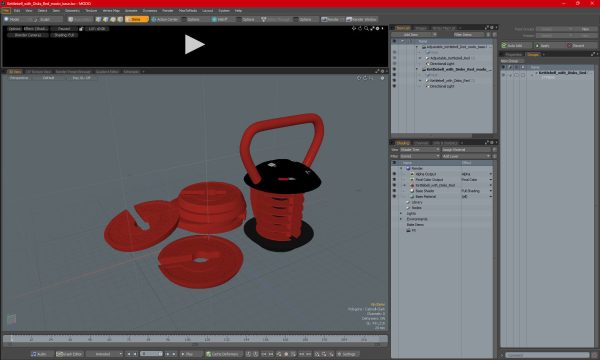
Task: Select edges selection mode icon
Action: point(106,19)
